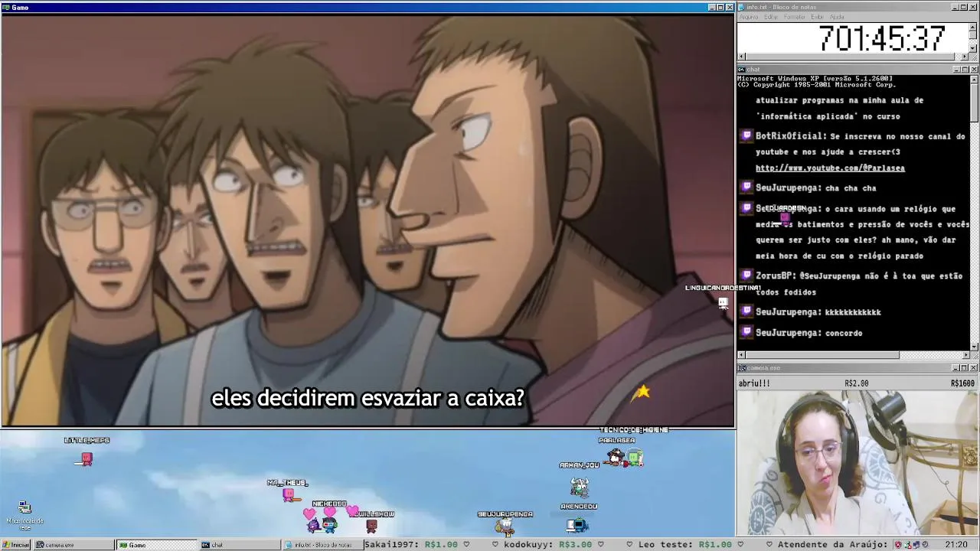Screen dimensions: 980x551
Task: Open Exibir menu in Notepad
Action: 817,17
